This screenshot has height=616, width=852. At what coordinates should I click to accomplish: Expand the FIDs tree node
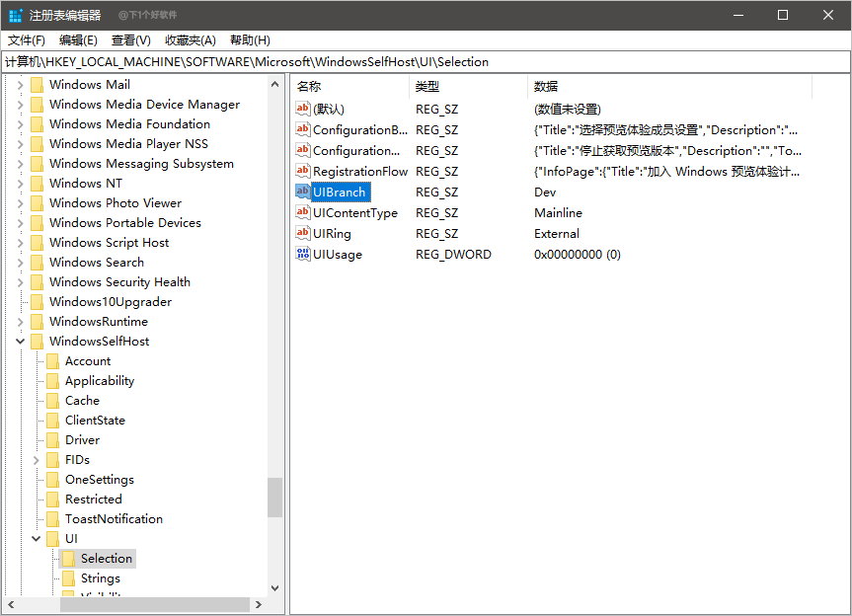click(37, 460)
